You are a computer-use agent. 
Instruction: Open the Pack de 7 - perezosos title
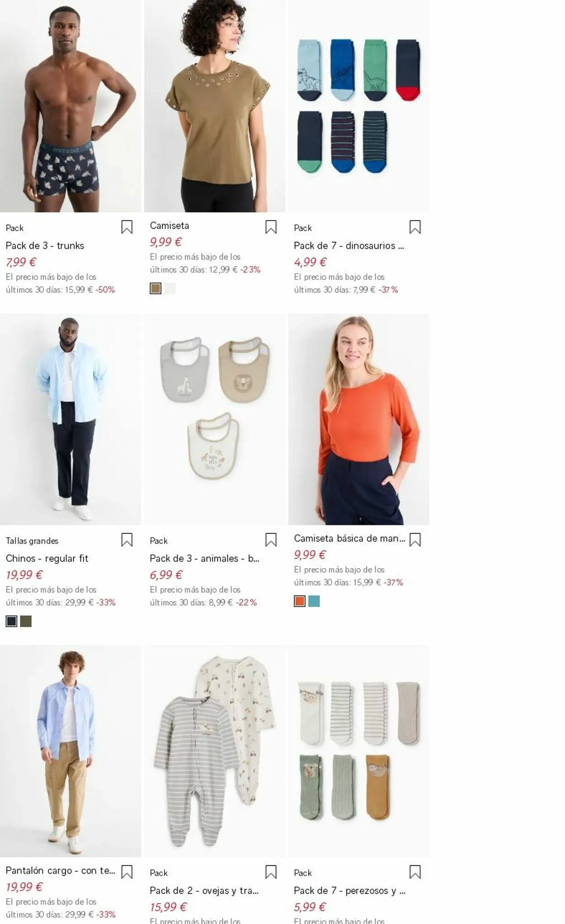[x=350, y=891]
